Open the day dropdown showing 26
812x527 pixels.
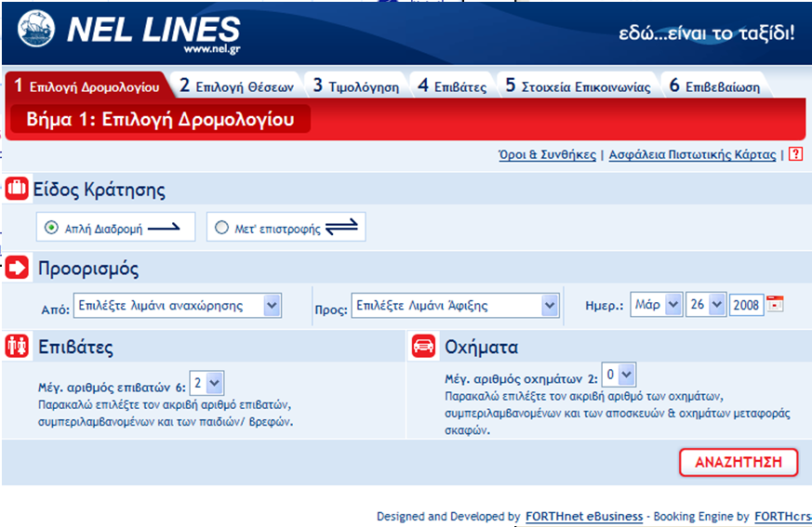(705, 305)
